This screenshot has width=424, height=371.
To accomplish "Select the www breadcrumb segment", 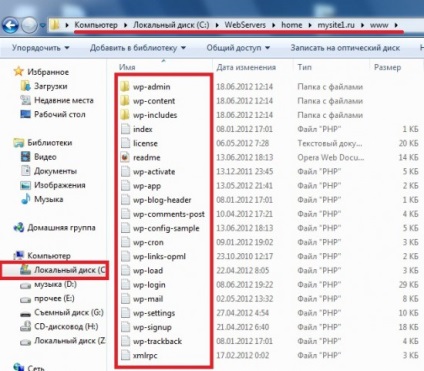I will [379, 25].
